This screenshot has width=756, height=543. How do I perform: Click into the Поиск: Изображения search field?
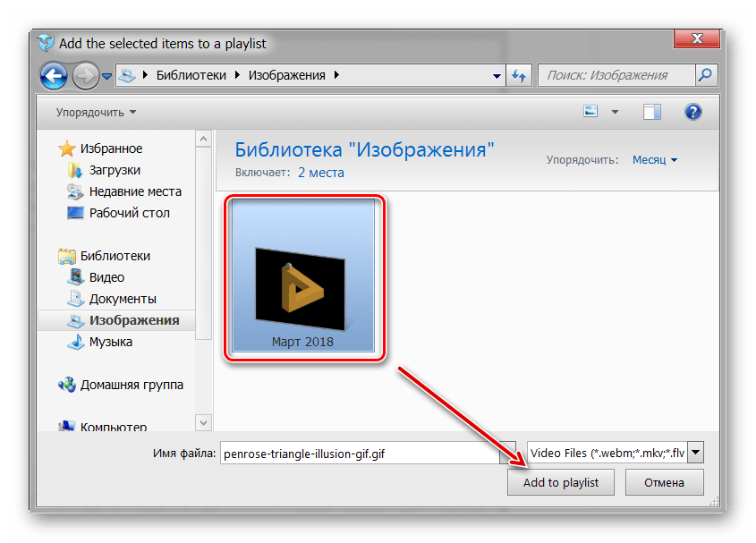pyautogui.click(x=616, y=75)
